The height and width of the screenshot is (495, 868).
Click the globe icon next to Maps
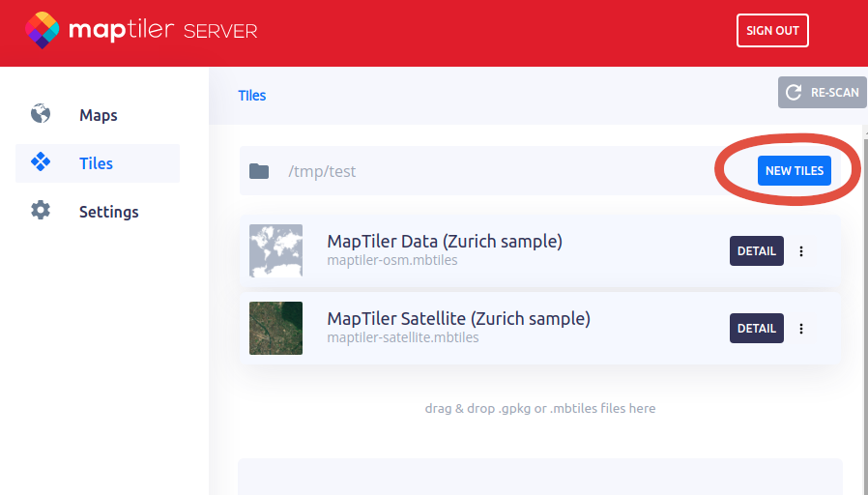tap(41, 114)
